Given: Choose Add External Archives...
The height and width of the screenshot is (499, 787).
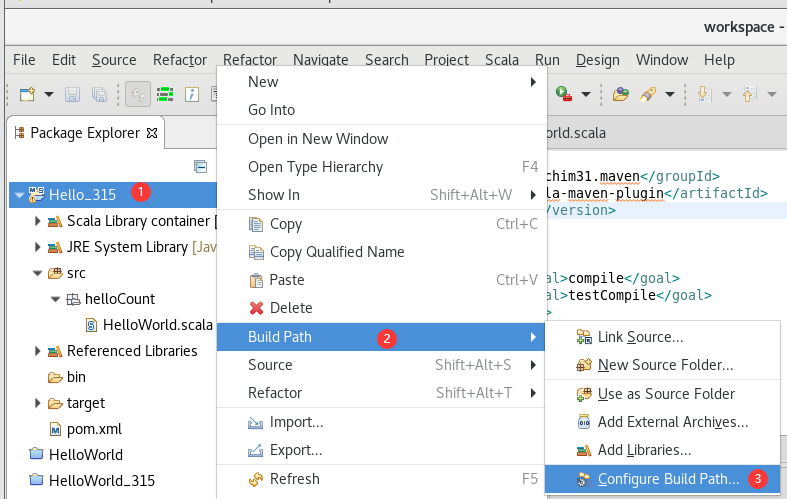Looking at the screenshot, I should coord(663,422).
